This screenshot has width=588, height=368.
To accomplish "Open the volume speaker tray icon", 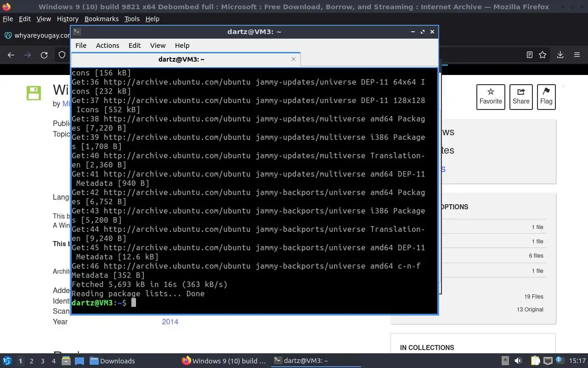I will pyautogui.click(x=518, y=361).
